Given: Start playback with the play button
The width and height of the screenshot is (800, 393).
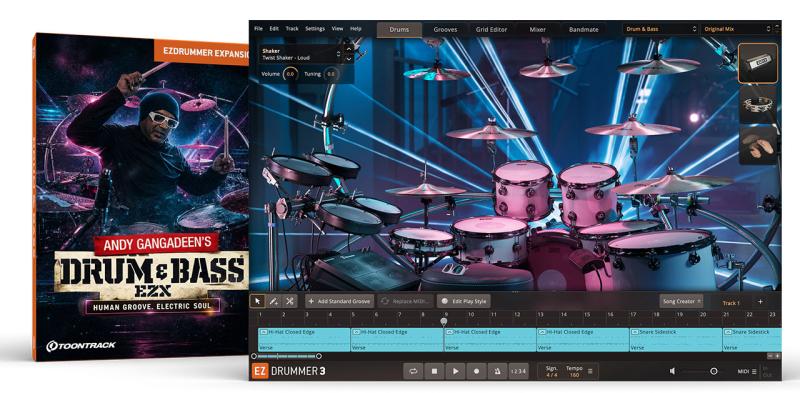Looking at the screenshot, I should 455,371.
